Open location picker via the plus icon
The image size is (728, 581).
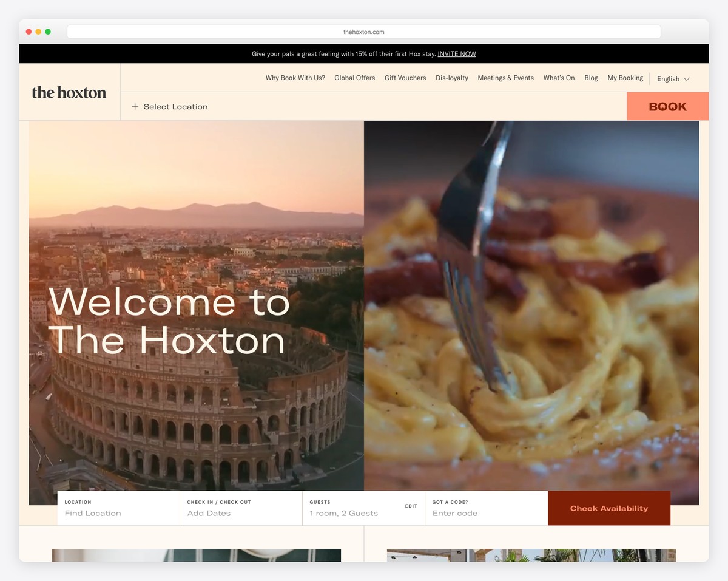(x=134, y=106)
